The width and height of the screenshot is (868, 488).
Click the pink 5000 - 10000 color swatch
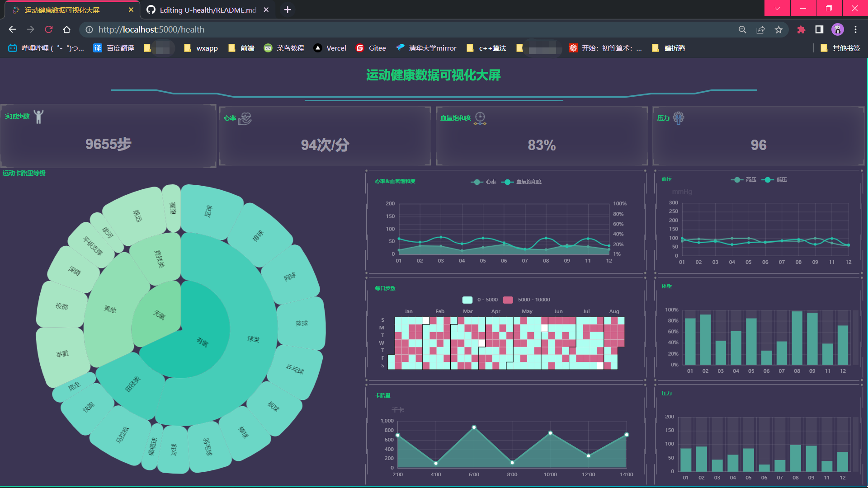pos(508,299)
